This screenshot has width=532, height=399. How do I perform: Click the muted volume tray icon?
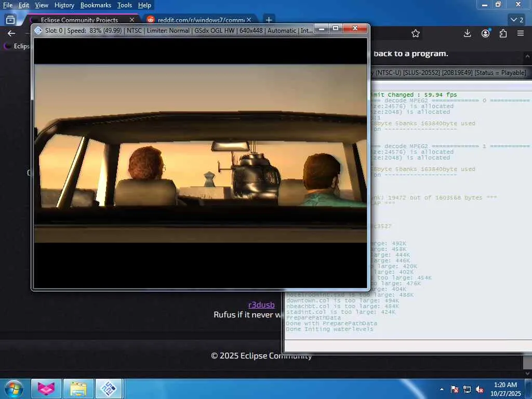pyautogui.click(x=480, y=389)
